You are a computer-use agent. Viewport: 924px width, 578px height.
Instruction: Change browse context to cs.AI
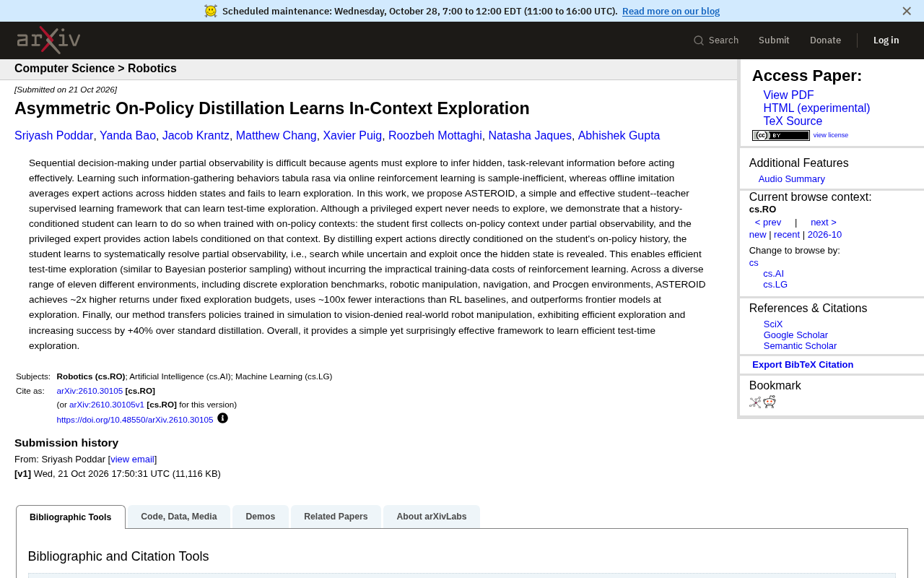click(773, 274)
